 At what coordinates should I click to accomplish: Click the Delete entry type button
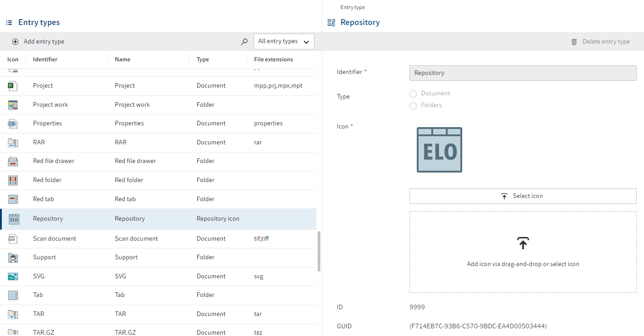[x=600, y=41]
